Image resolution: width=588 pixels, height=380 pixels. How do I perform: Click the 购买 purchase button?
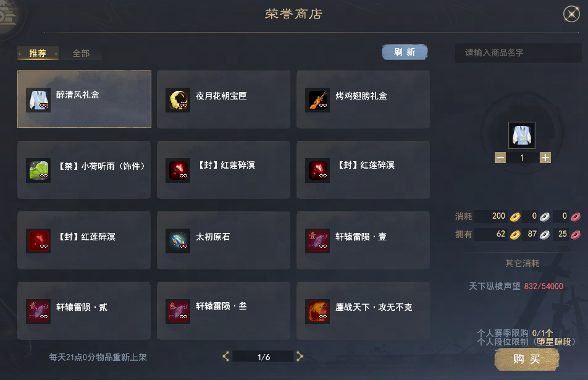coord(526,359)
